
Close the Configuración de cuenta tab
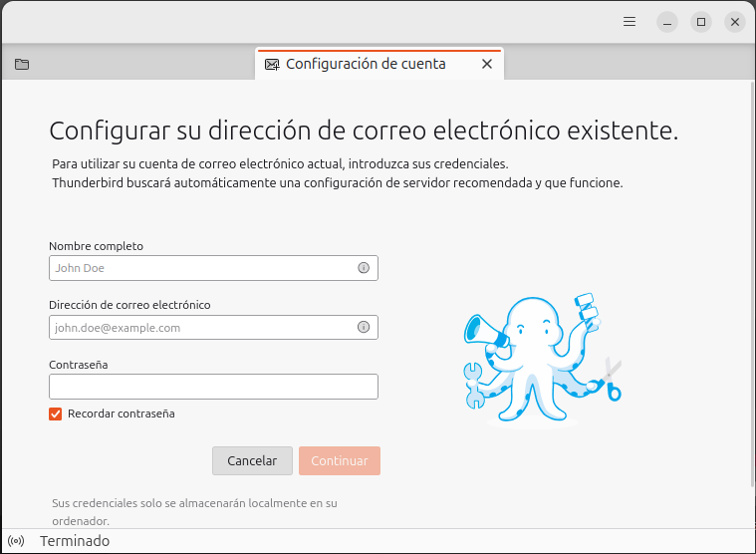pyautogui.click(x=487, y=65)
